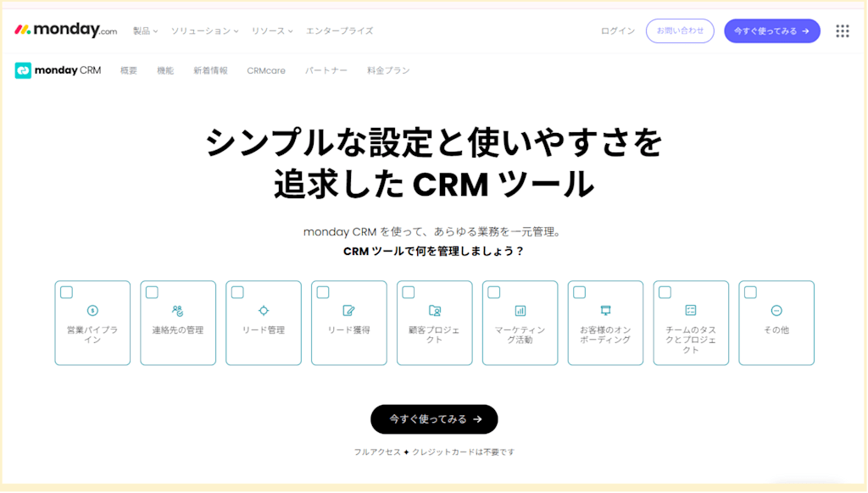
Task: Switch to the 機能 section
Action: (x=164, y=70)
